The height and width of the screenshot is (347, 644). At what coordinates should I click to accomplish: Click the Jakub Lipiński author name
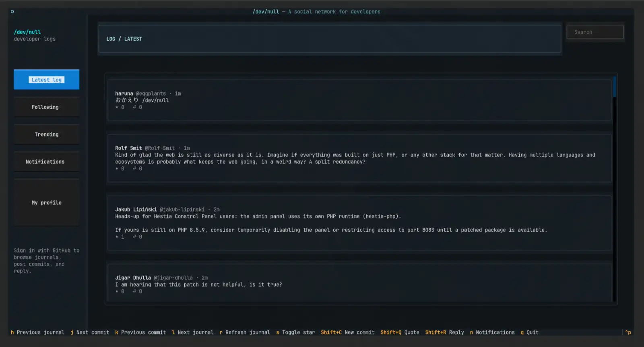(x=136, y=210)
